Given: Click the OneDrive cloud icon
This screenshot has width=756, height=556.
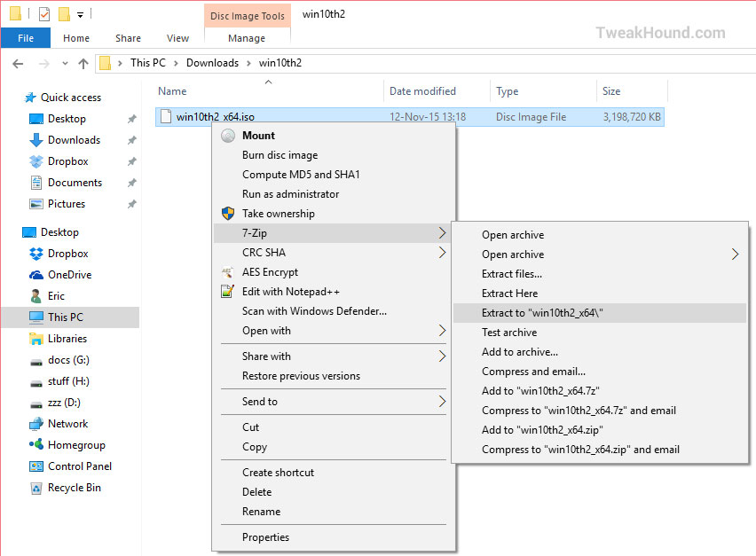Looking at the screenshot, I should (36, 275).
